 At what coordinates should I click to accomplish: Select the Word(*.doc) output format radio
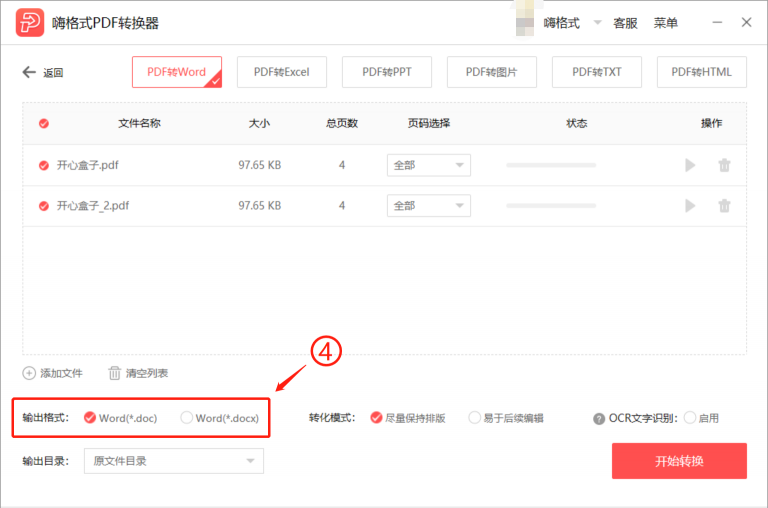90,417
